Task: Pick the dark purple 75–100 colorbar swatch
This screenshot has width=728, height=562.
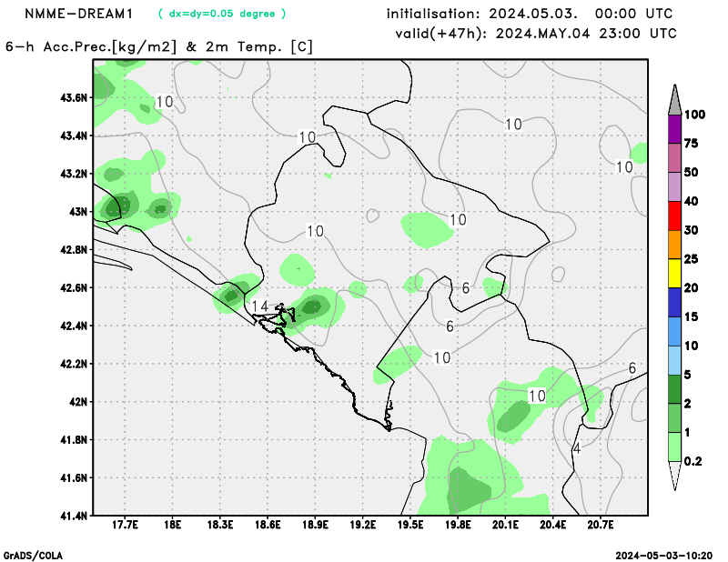Action: point(674,129)
